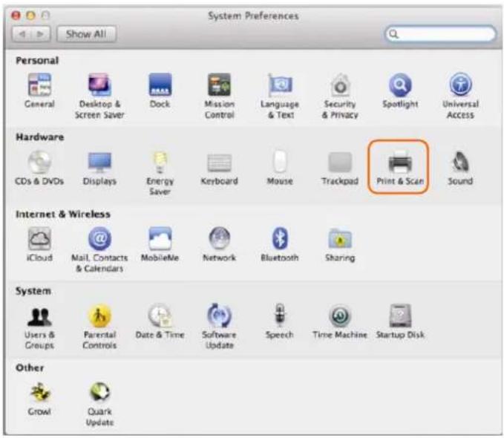This screenshot has width=504, height=438.
Task: Go back with the left arrow button
Action: [22, 33]
